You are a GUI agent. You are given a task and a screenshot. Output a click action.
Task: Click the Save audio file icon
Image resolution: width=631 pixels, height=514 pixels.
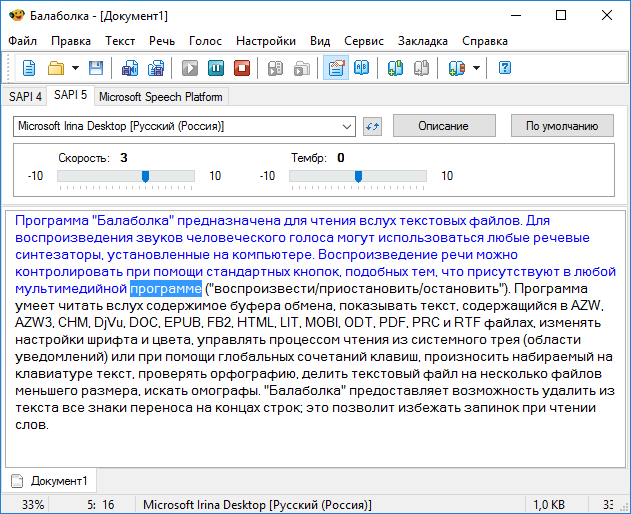click(130, 68)
